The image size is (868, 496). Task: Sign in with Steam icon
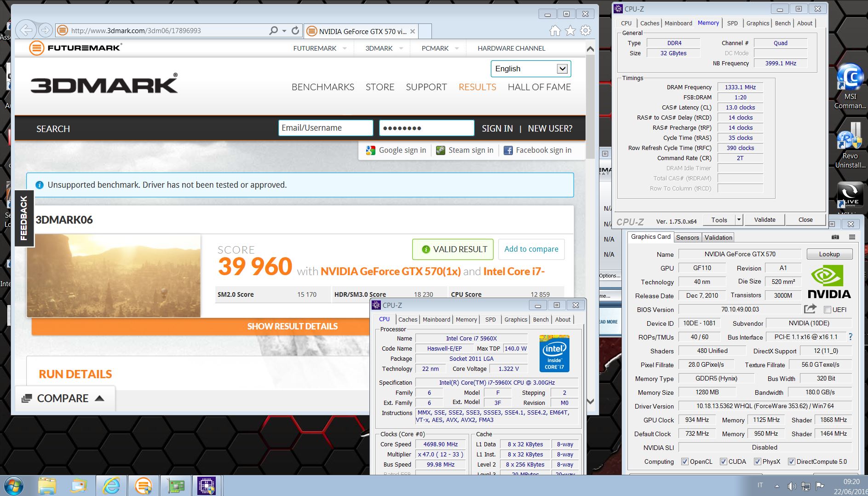click(441, 150)
